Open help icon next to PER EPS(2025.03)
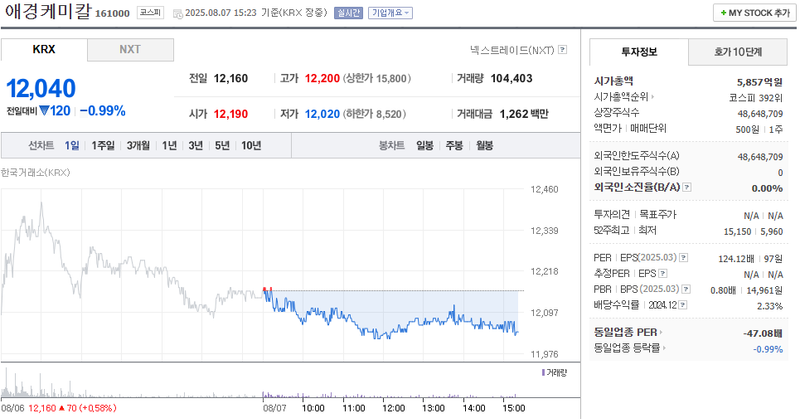Image resolution: width=800 pixels, height=419 pixels. pyautogui.click(x=683, y=258)
